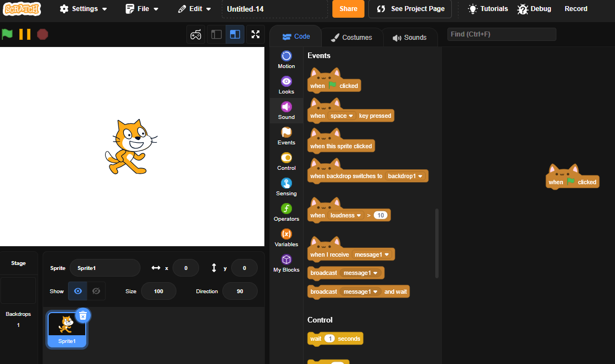Open the Control block category
Image resolution: width=615 pixels, height=364 pixels.
pos(286,162)
